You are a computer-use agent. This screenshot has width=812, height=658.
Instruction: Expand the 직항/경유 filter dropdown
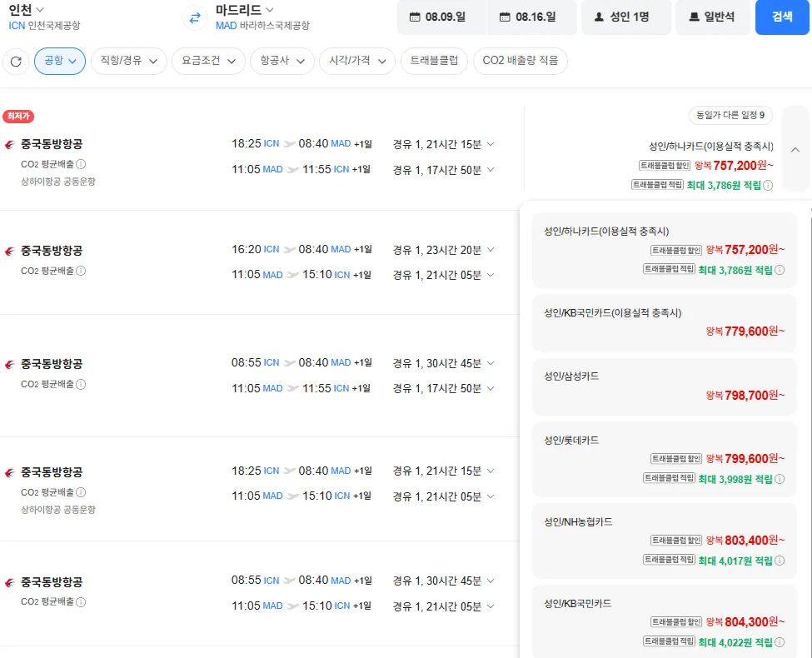[x=129, y=61]
